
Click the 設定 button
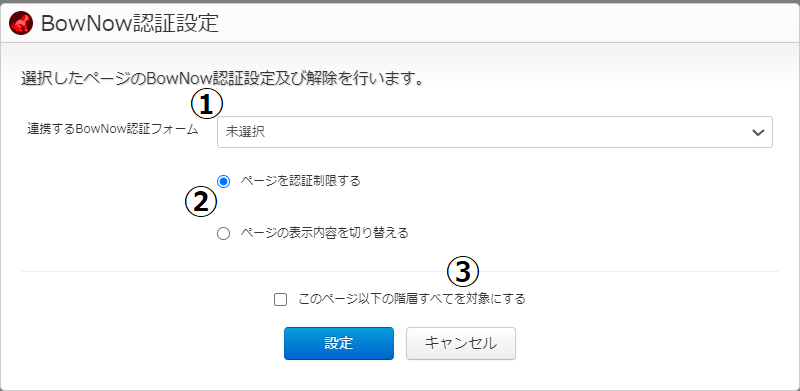[x=339, y=344]
